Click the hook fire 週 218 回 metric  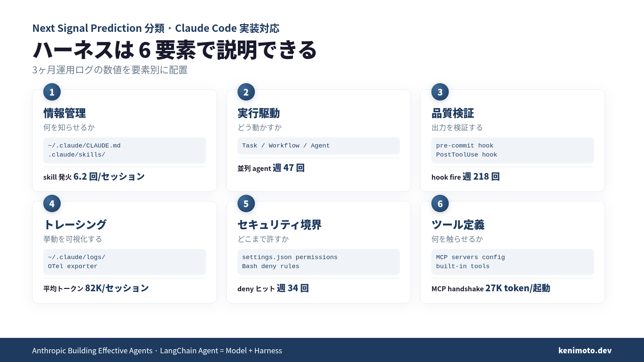click(x=466, y=177)
